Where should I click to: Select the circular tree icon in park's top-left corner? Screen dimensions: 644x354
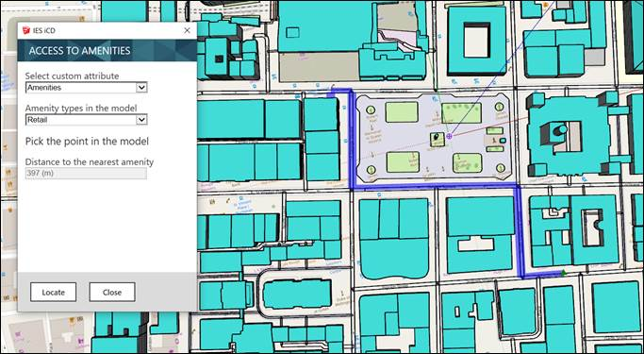[371, 110]
